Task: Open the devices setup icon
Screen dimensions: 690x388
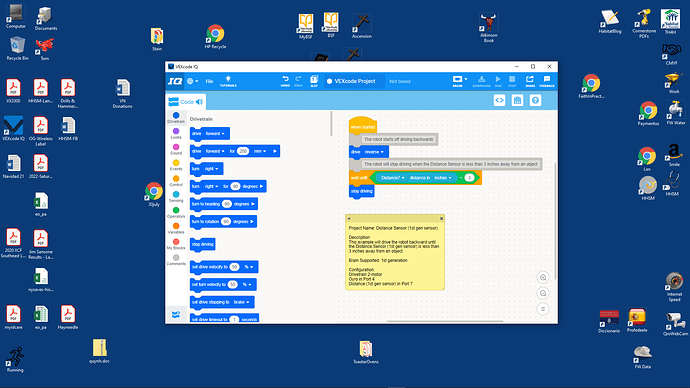Action: click(x=518, y=101)
